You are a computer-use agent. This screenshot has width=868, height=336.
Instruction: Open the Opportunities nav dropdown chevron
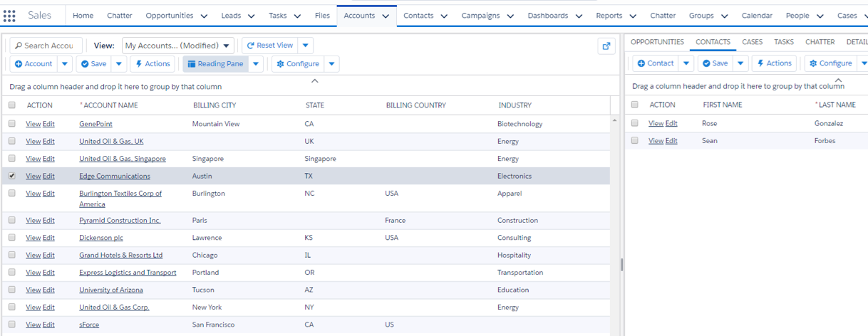click(x=205, y=16)
